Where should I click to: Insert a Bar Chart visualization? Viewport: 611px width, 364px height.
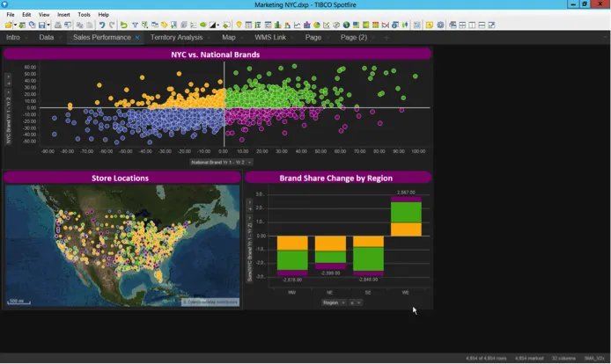278,25
